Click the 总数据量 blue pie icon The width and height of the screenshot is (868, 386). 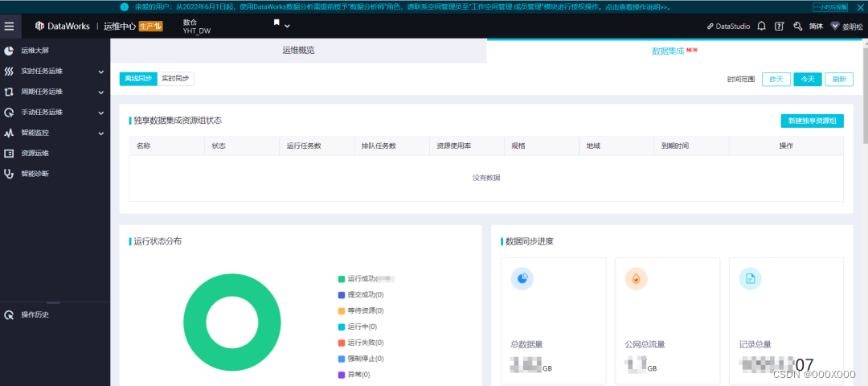pos(522,279)
